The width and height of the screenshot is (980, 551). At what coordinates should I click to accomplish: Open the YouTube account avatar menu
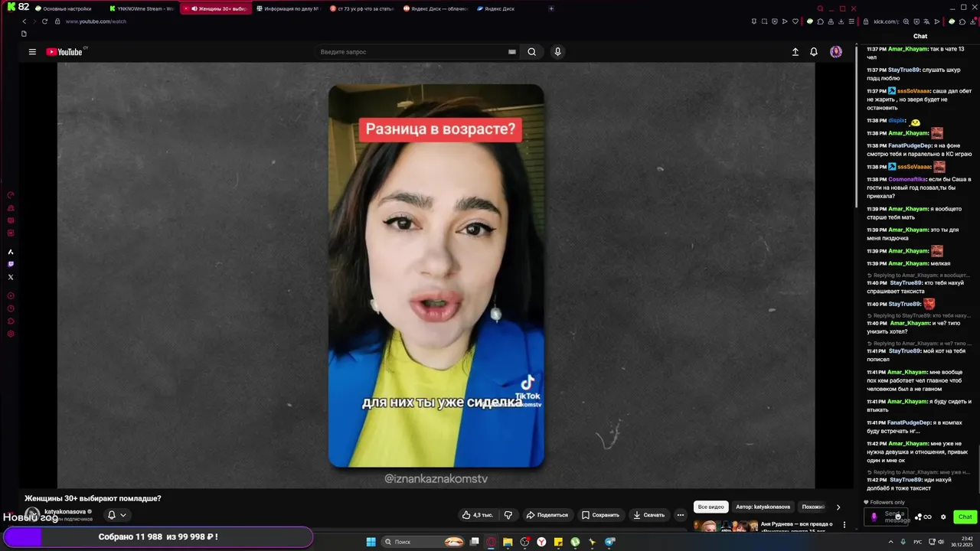(836, 52)
